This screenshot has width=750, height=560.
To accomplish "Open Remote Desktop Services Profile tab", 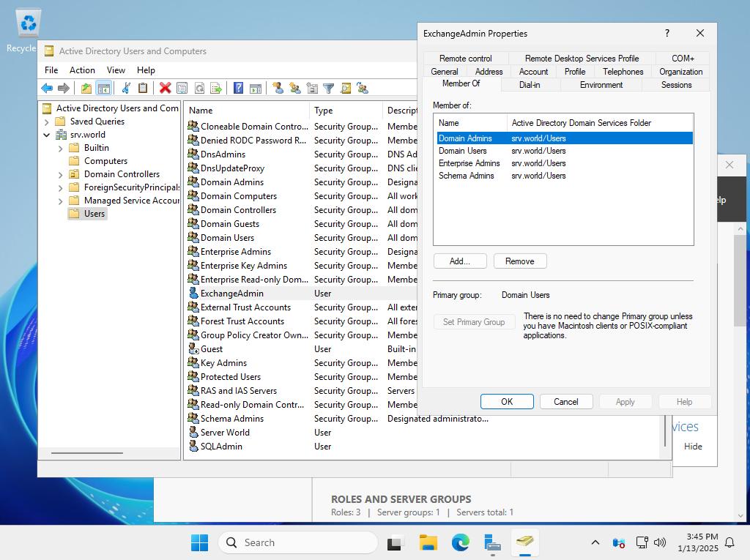I will click(582, 59).
